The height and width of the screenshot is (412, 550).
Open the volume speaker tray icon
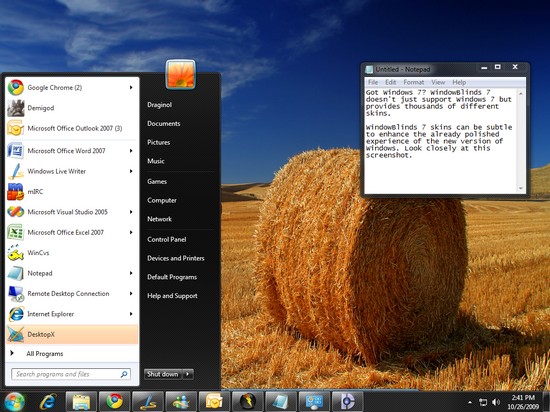click(496, 402)
